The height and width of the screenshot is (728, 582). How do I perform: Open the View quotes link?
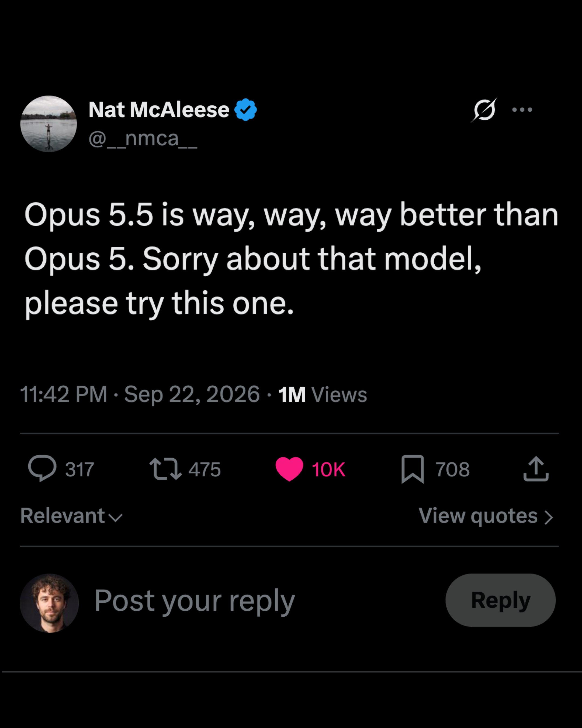coord(486,516)
